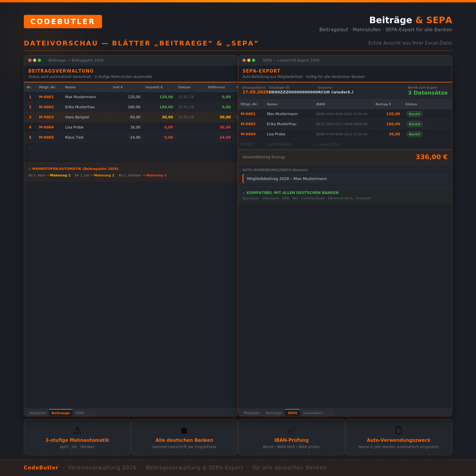Open the Kassenbuch sheet tab
Image resolution: width=476 pixels, height=476 pixels.
313,413
